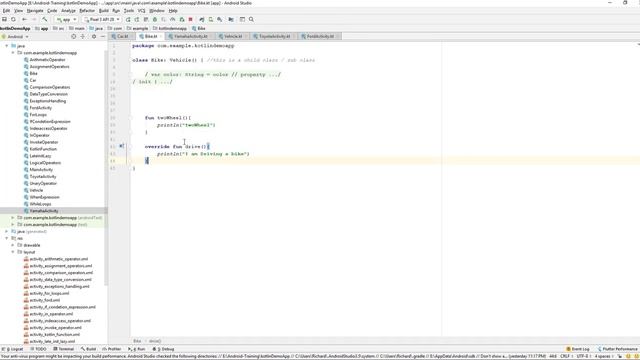The width and height of the screenshot is (640, 360).
Task: Open the Android project view dropdown
Action: coord(15,36)
